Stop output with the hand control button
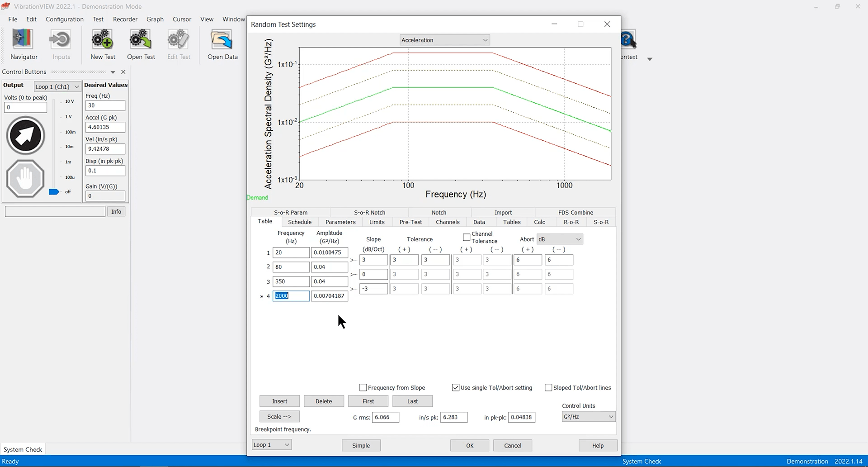868x467 pixels. pyautogui.click(x=25, y=178)
